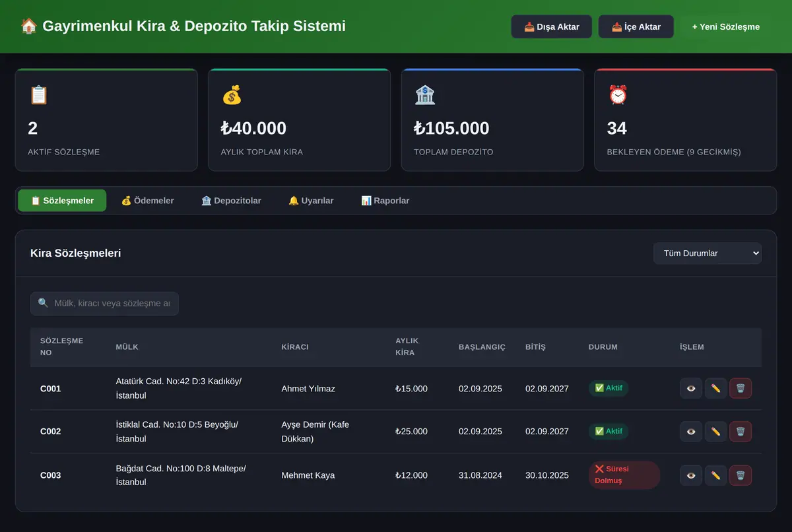
Task: Create a contract with Yeni Sözleşme button
Action: click(726, 27)
